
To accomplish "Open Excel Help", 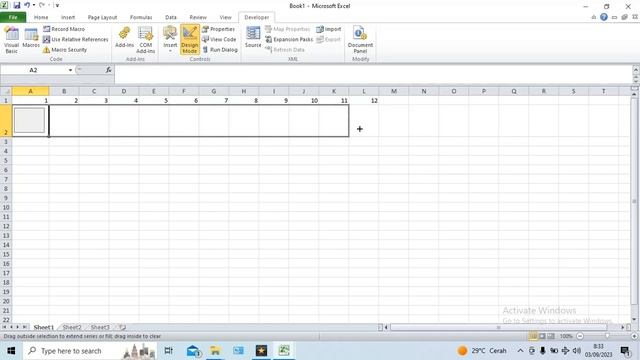I will tap(604, 17).
